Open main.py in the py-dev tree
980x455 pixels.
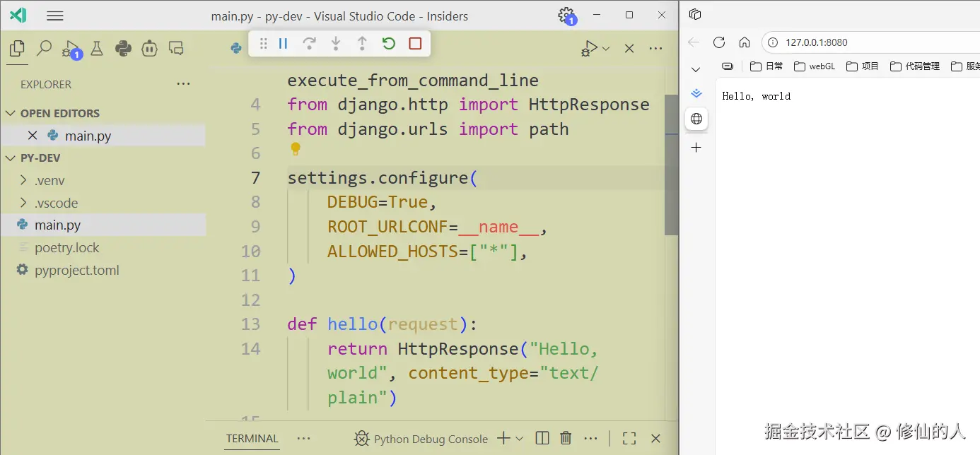tap(103, 225)
